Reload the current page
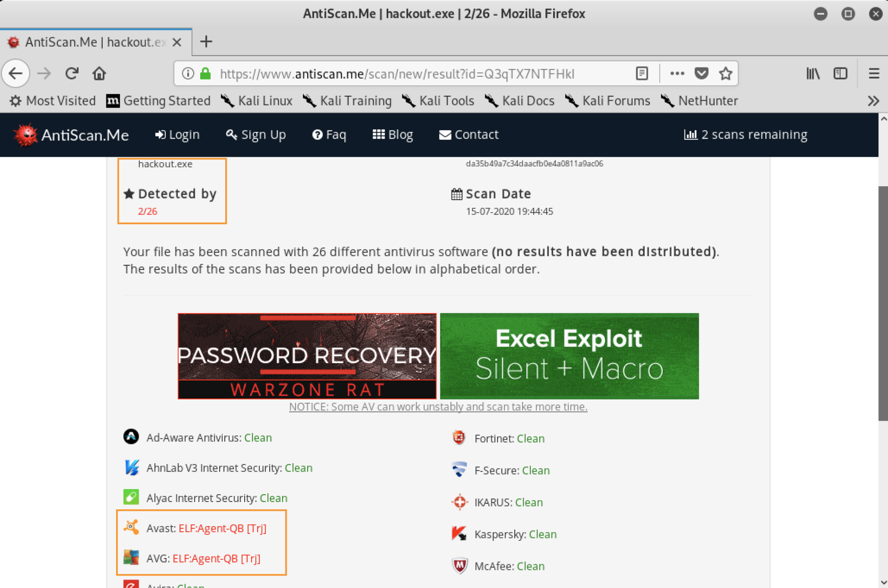Image resolution: width=888 pixels, height=588 pixels. 72,73
